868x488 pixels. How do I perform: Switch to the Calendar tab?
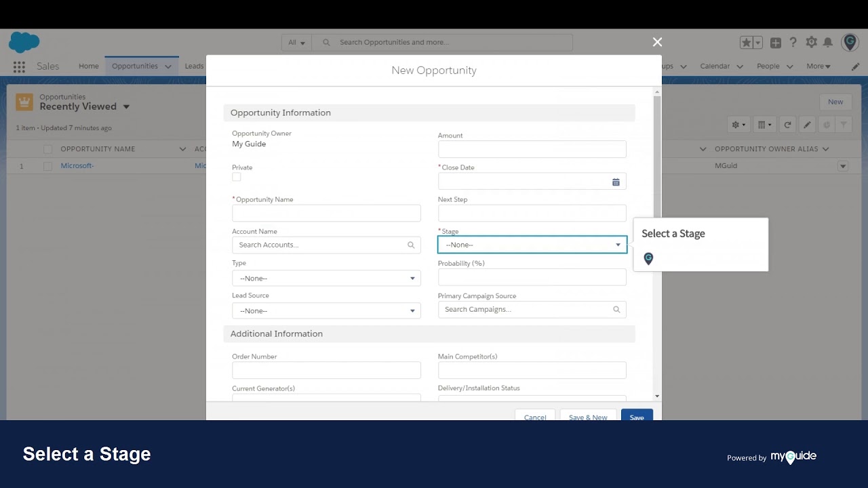pos(715,66)
